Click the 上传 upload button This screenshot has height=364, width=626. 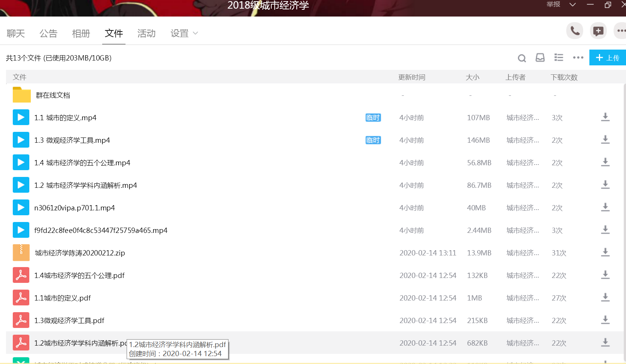tap(607, 57)
